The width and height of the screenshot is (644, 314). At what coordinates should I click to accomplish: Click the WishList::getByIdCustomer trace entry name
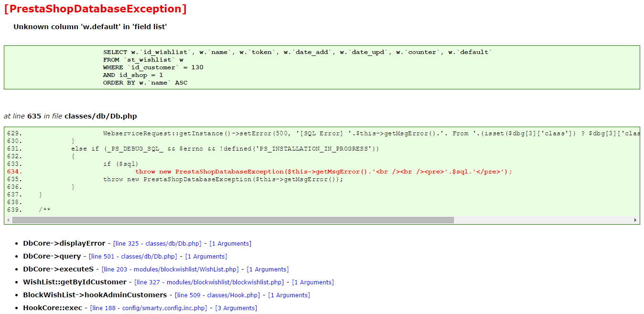[75, 282]
